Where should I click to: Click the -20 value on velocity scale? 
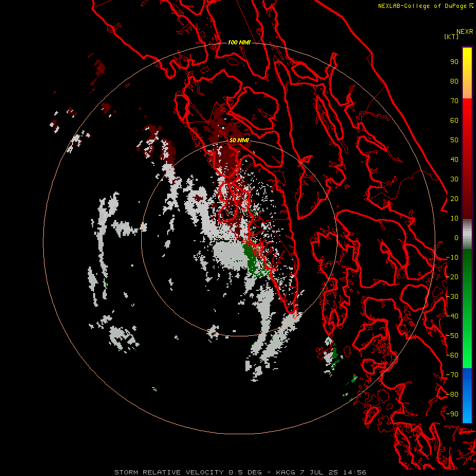(x=452, y=277)
